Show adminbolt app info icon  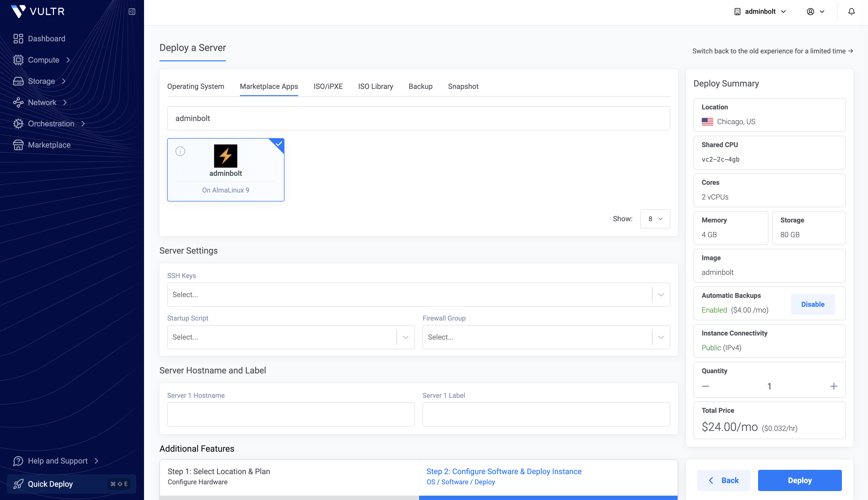(x=180, y=151)
